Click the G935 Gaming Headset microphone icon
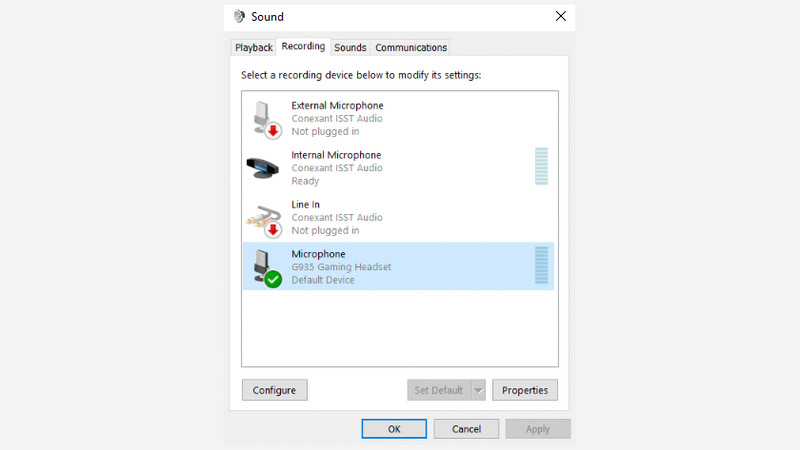 click(265, 267)
